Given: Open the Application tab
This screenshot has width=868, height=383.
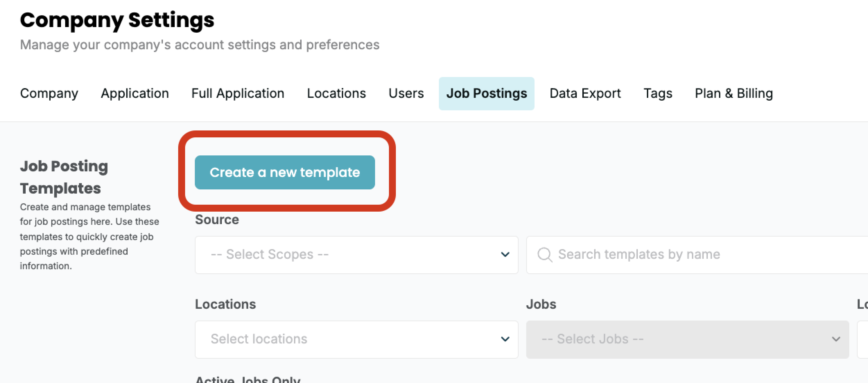Looking at the screenshot, I should pyautogui.click(x=135, y=93).
